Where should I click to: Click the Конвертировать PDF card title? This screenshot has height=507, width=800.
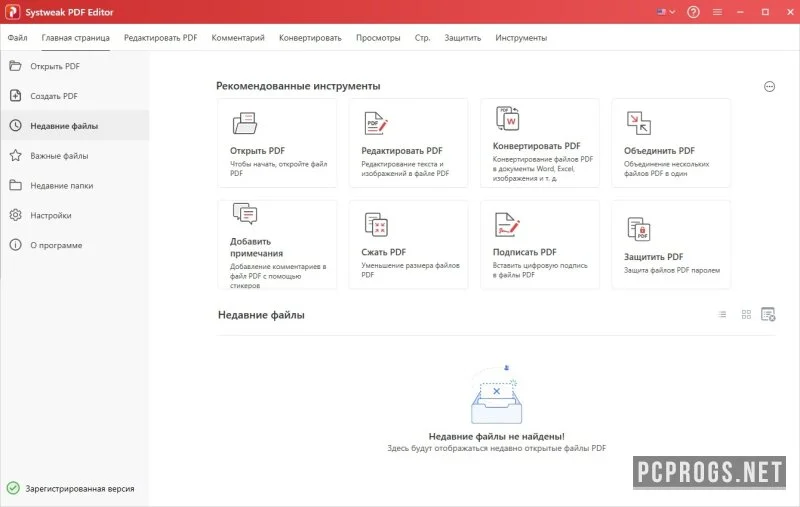pos(536,146)
